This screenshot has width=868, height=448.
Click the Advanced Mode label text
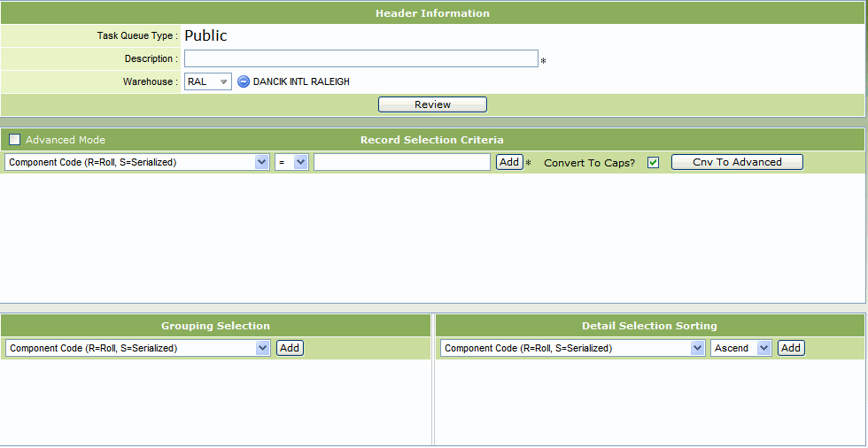tap(66, 140)
